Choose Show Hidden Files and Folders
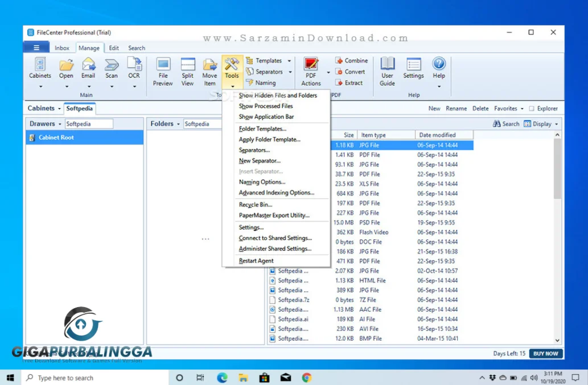588x385 pixels. (277, 96)
